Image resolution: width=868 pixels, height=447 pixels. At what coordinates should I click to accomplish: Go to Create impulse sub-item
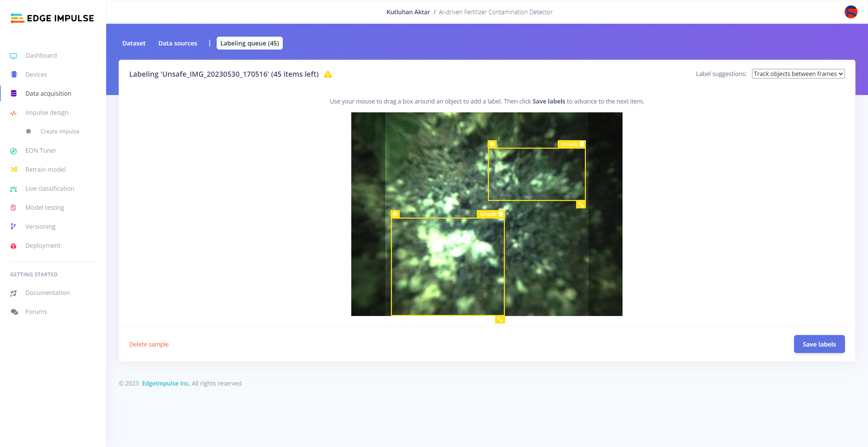click(60, 131)
